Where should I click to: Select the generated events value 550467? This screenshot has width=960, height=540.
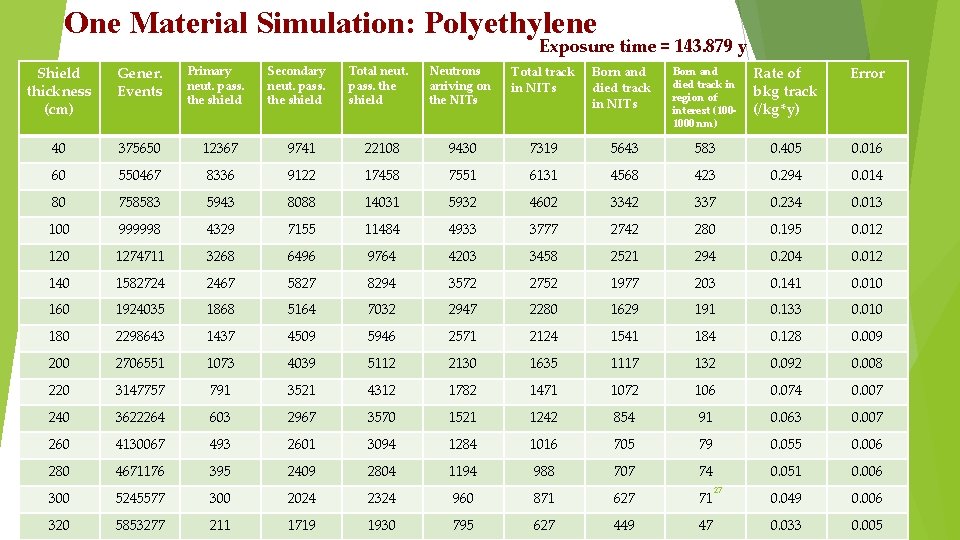pos(140,175)
